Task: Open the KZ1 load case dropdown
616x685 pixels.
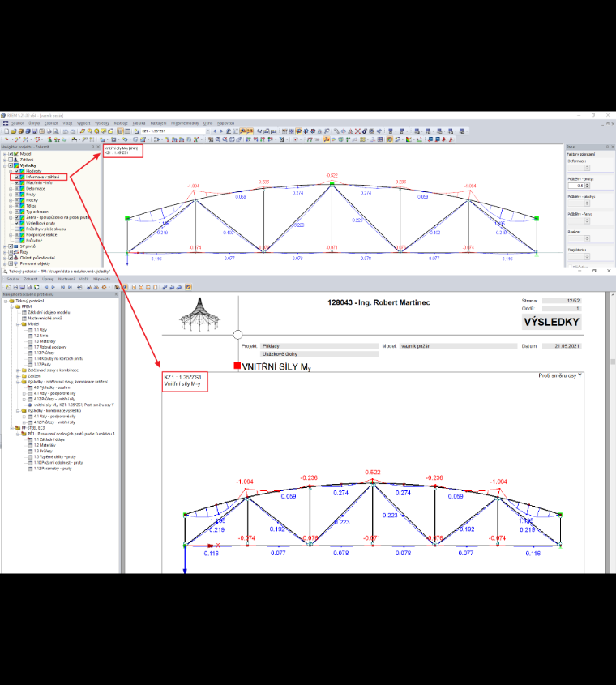Action: pos(207,131)
